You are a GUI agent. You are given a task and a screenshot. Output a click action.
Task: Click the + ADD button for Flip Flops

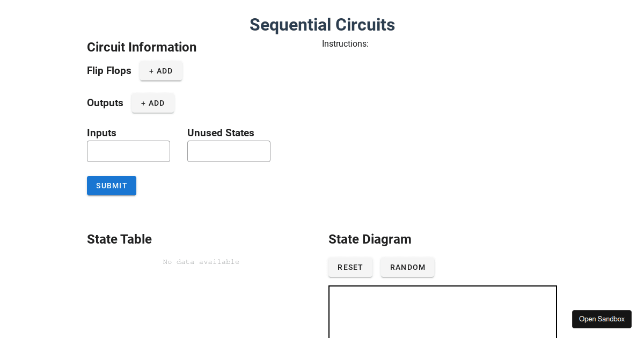coord(160,71)
